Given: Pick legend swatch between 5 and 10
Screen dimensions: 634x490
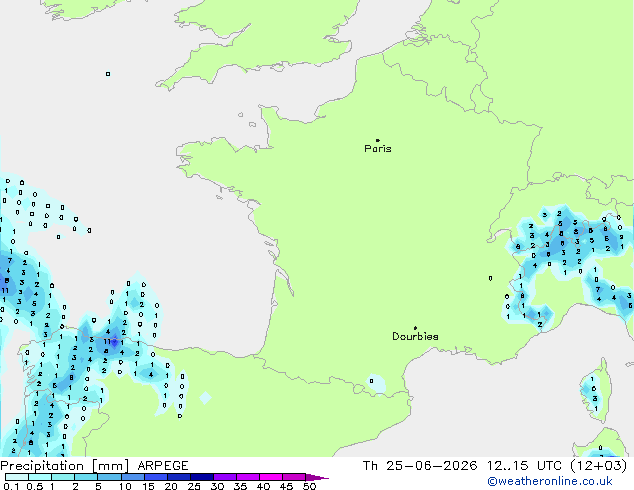Looking at the screenshot, I should [x=109, y=477].
